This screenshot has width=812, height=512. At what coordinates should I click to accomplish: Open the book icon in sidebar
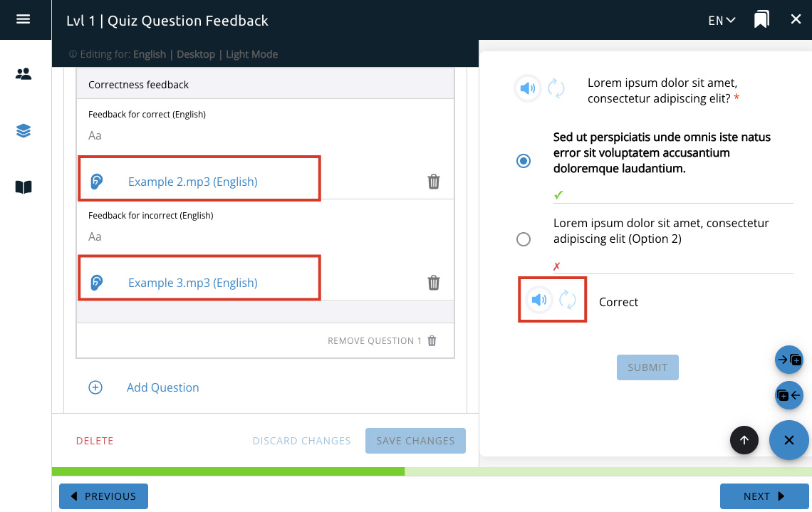(x=24, y=187)
